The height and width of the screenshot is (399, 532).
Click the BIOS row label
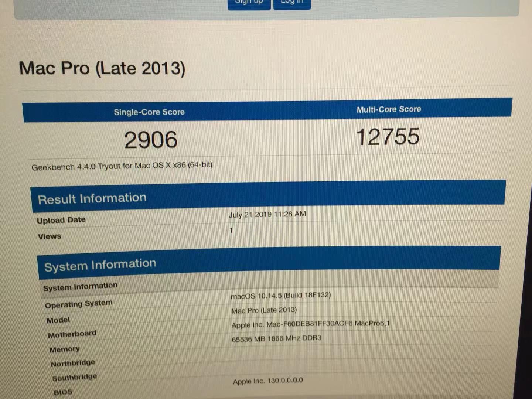tap(63, 392)
